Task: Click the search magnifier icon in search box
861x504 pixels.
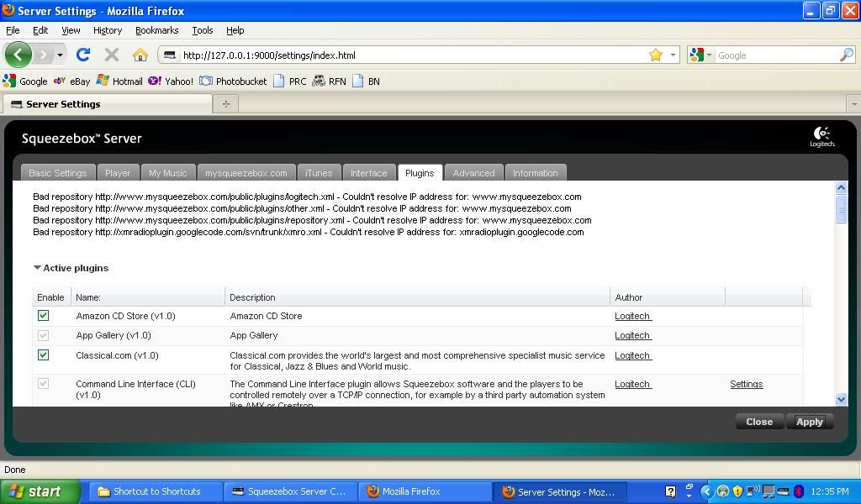Action: [x=846, y=55]
